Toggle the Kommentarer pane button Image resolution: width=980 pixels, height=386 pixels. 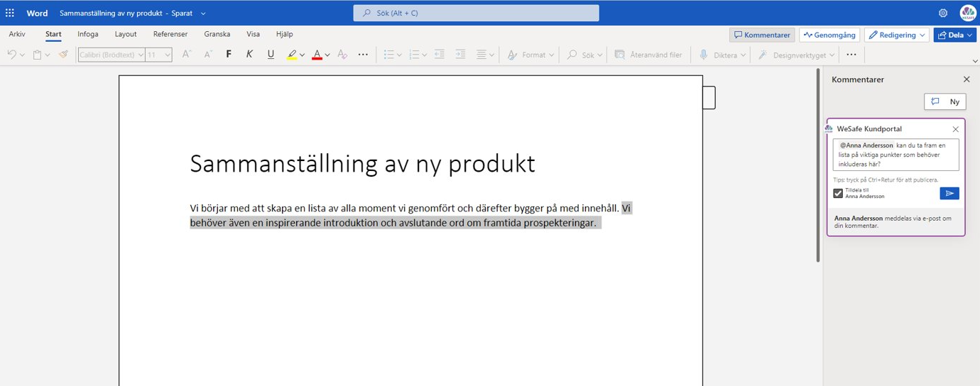click(x=762, y=35)
